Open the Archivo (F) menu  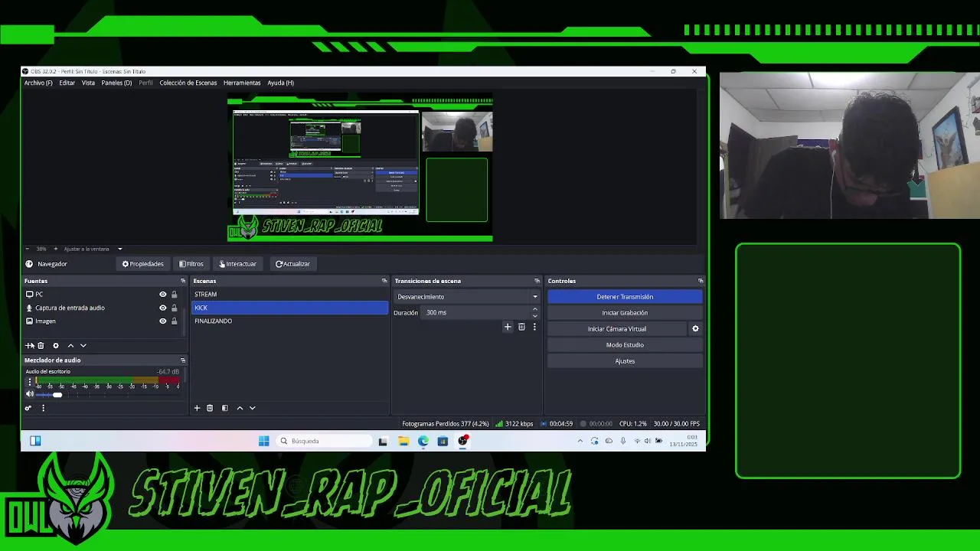(38, 83)
